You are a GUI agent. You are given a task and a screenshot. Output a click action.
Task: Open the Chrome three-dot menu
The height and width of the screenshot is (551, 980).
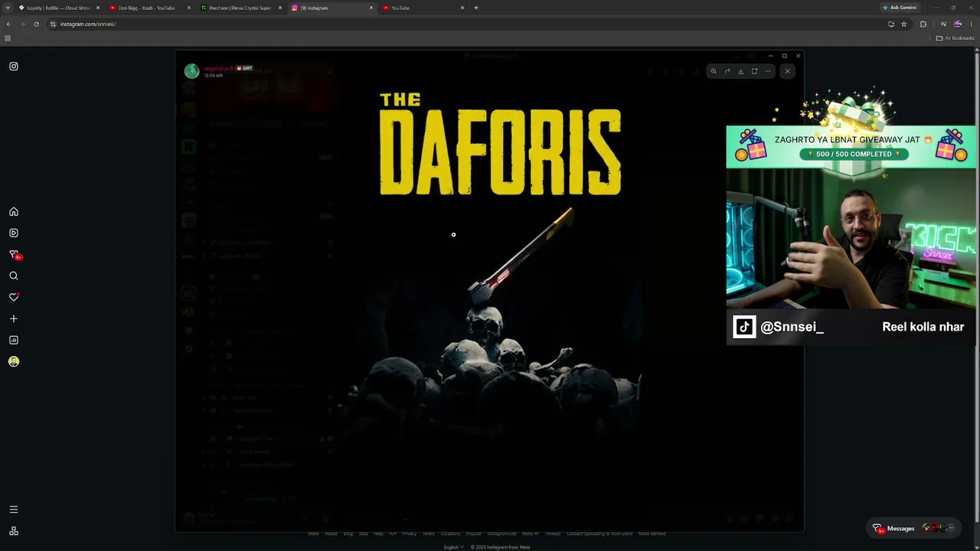pos(971,24)
